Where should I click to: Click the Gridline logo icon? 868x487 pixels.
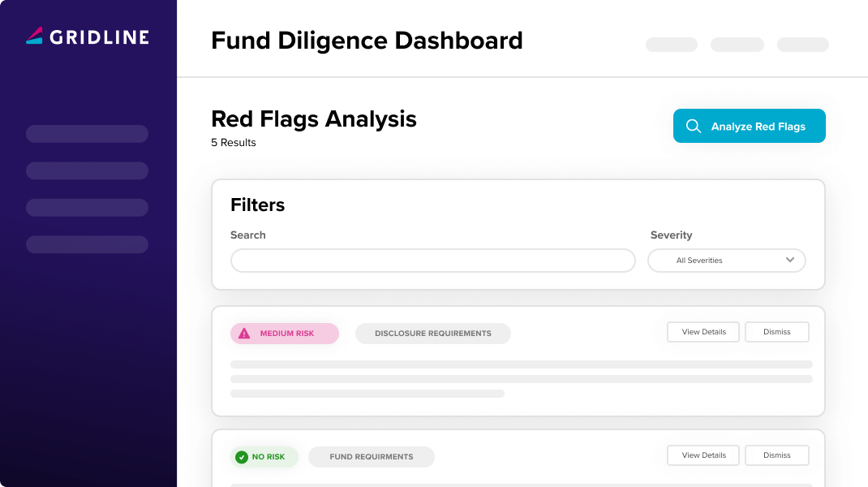pos(34,36)
